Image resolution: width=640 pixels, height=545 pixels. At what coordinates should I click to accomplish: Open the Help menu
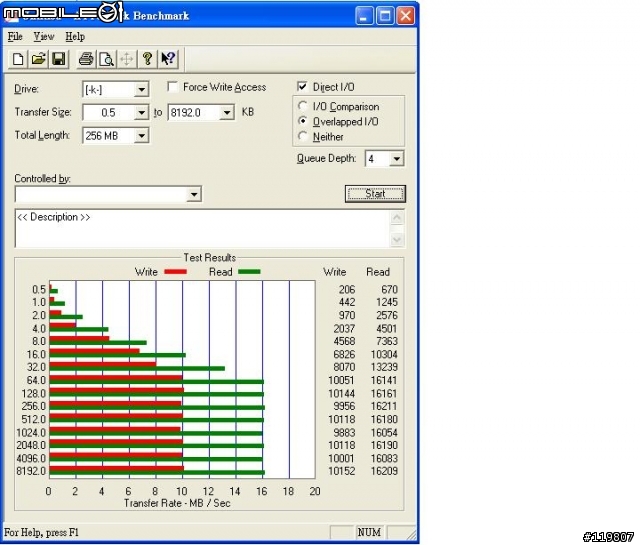[x=75, y=37]
